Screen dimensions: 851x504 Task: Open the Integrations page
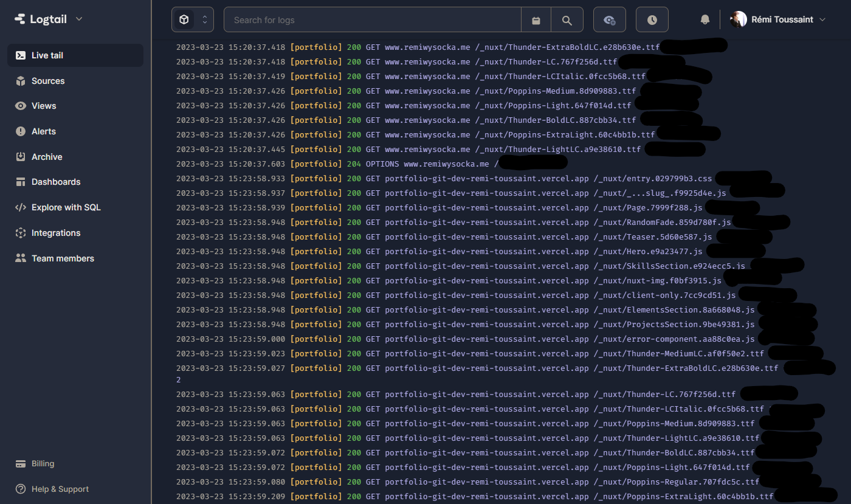[x=56, y=233]
